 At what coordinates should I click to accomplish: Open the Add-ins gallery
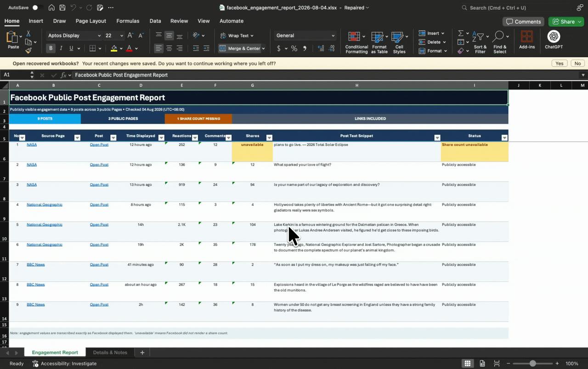526,39
